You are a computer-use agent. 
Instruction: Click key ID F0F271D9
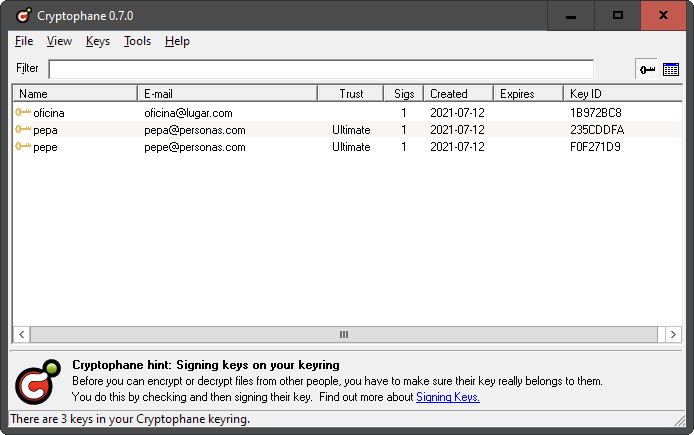(595, 146)
